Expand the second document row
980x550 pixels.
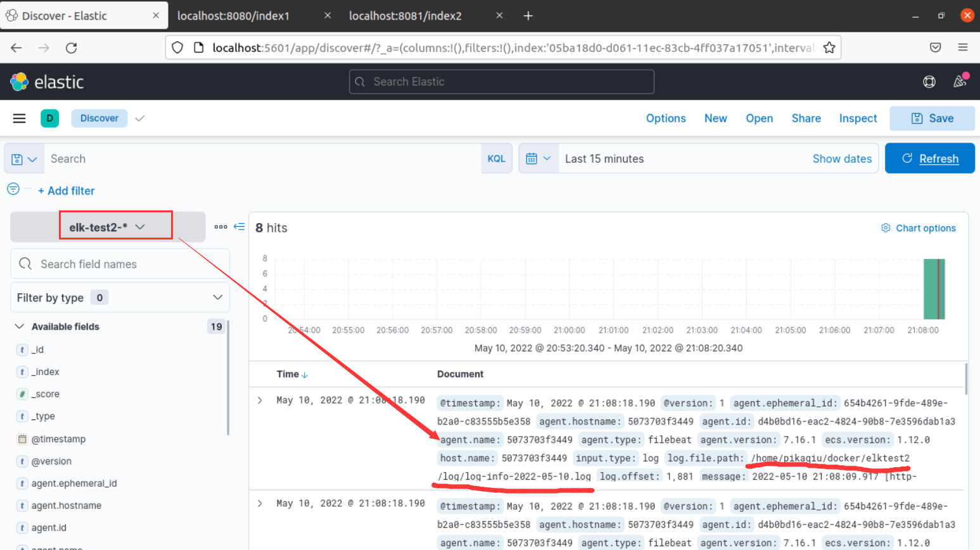tap(260, 504)
